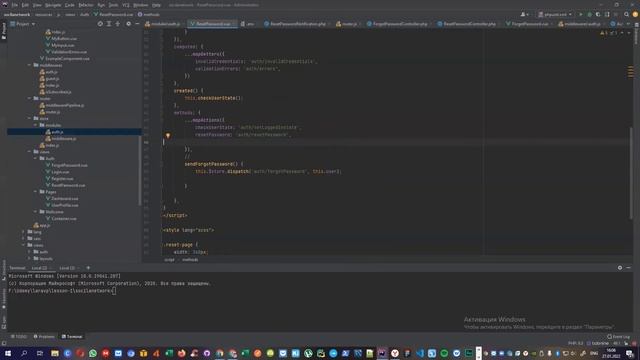Open the Help menu

(156, 5)
